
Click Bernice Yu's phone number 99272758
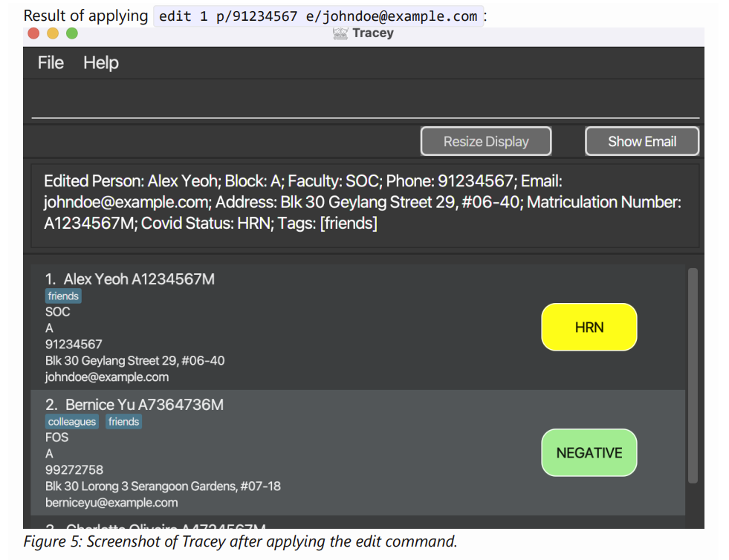click(x=74, y=470)
